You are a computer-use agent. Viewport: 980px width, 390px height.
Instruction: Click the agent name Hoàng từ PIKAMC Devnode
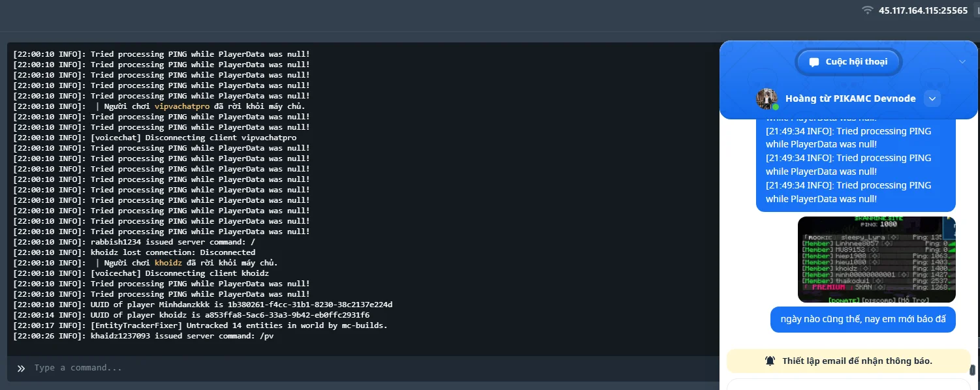pyautogui.click(x=850, y=98)
